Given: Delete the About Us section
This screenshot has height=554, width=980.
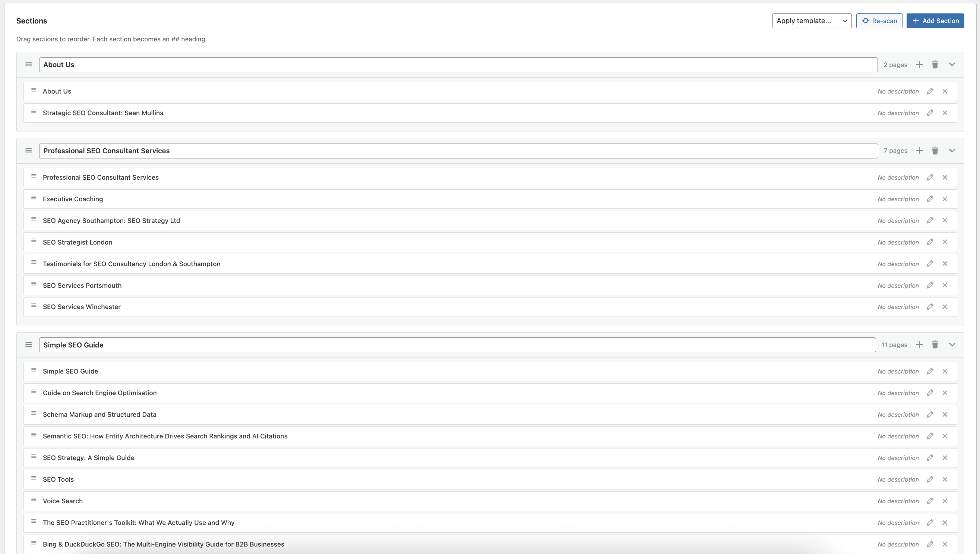Looking at the screenshot, I should [936, 64].
